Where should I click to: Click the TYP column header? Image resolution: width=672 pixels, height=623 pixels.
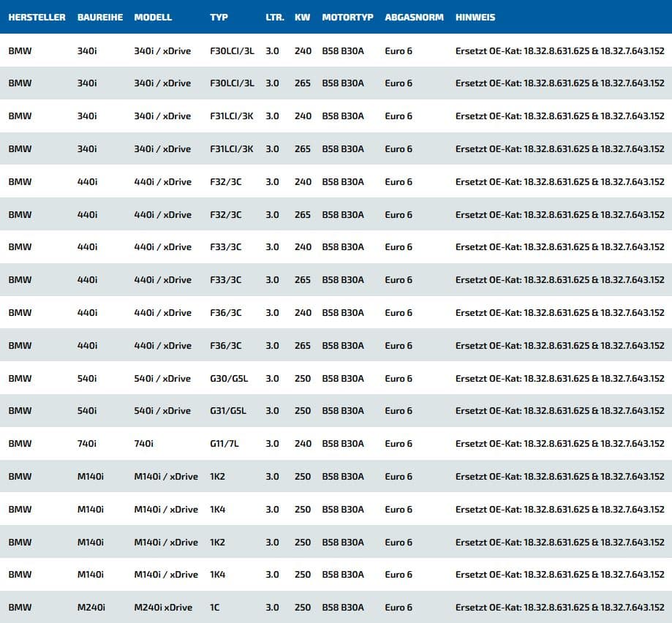(x=219, y=17)
